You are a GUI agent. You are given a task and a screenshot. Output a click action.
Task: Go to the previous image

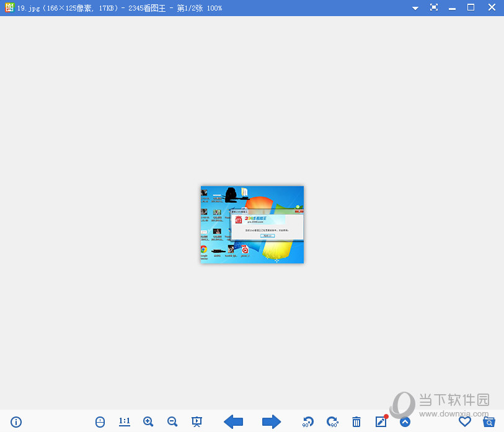(233, 421)
